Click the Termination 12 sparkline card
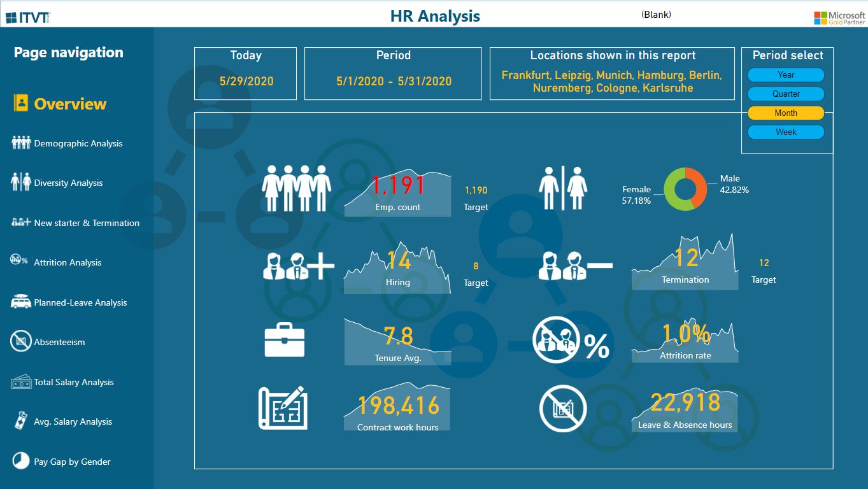 click(x=685, y=262)
